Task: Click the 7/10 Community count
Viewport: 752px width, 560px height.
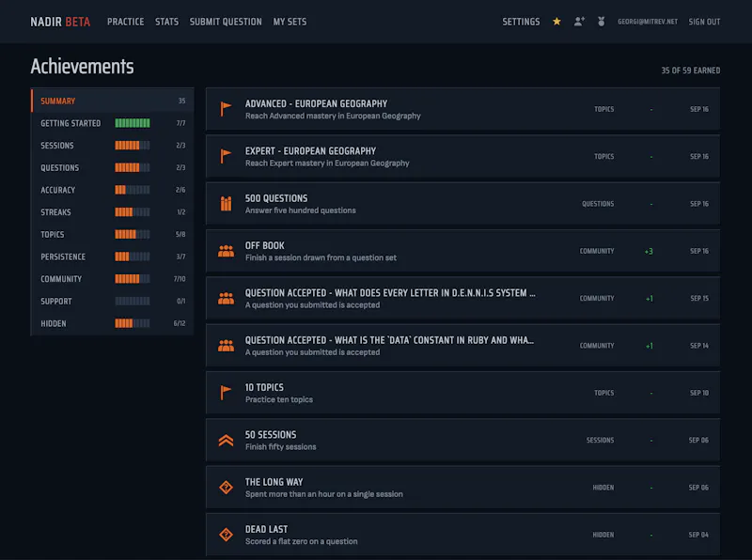Action: click(180, 279)
